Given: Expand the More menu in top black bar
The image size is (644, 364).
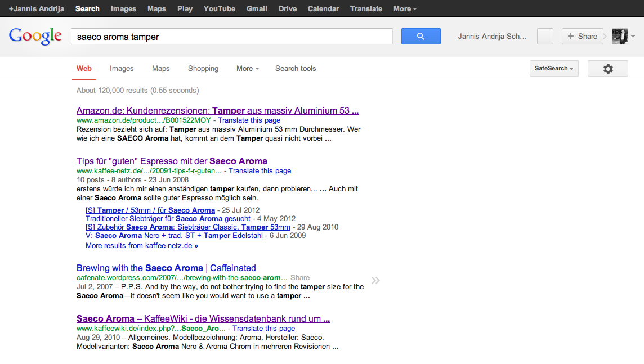Looking at the screenshot, I should [x=405, y=8].
